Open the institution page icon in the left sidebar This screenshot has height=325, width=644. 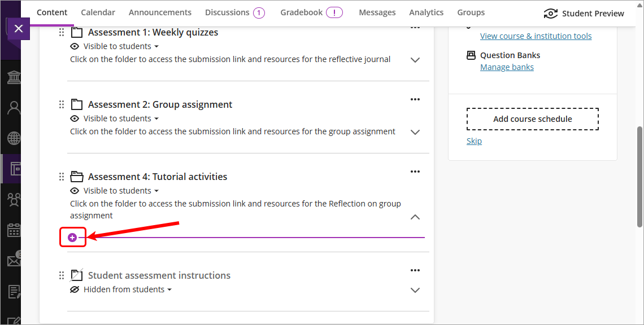[12, 77]
